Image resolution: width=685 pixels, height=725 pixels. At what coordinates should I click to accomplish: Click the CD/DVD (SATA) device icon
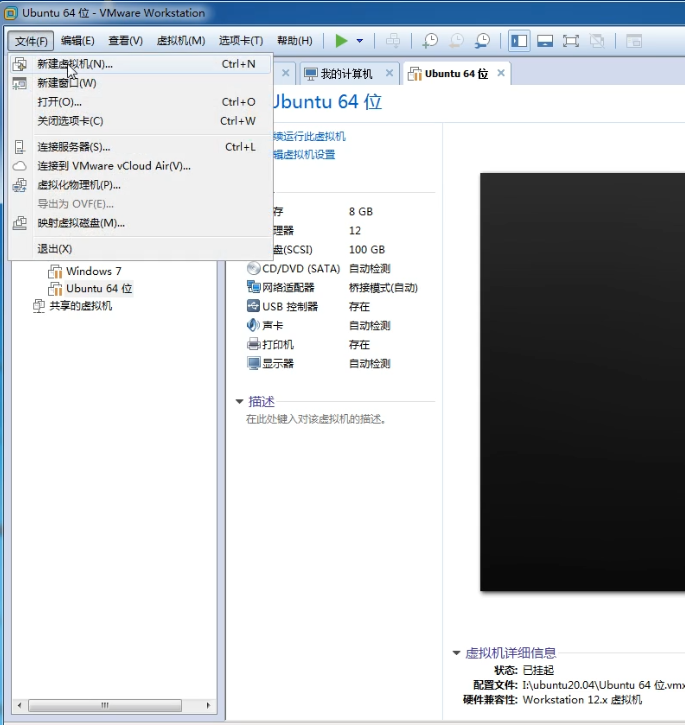pyautogui.click(x=253, y=268)
